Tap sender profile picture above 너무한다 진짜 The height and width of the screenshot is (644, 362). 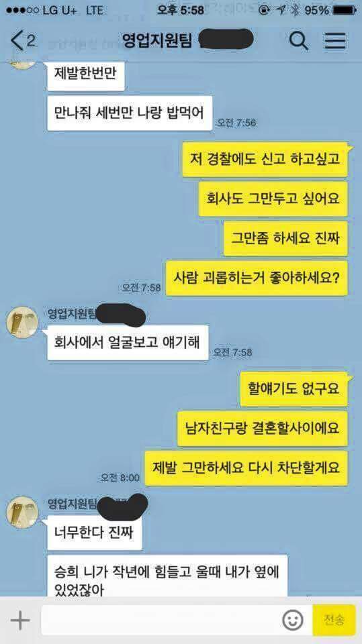pos(22,512)
